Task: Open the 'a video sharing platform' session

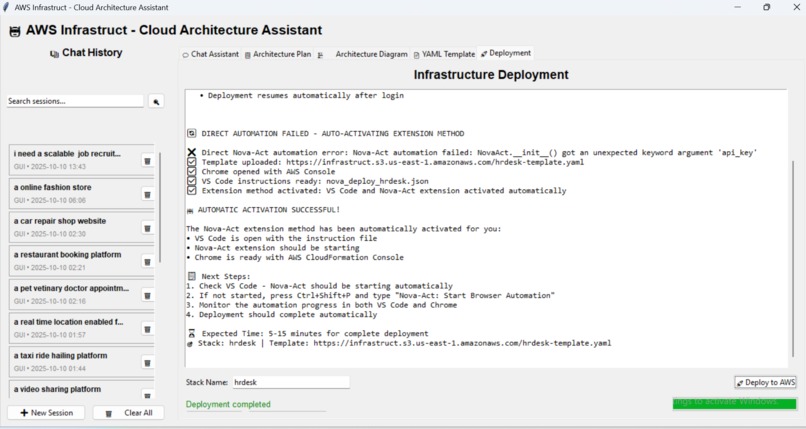Action: pyautogui.click(x=75, y=389)
